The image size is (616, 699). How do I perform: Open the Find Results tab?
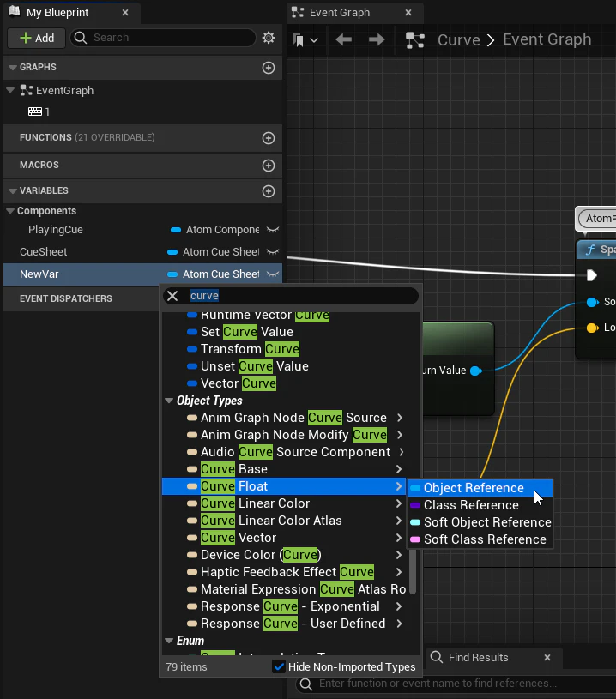click(x=478, y=658)
